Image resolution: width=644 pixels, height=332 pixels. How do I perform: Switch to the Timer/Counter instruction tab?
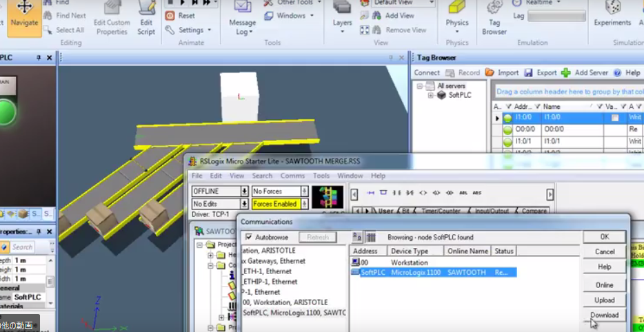441,211
